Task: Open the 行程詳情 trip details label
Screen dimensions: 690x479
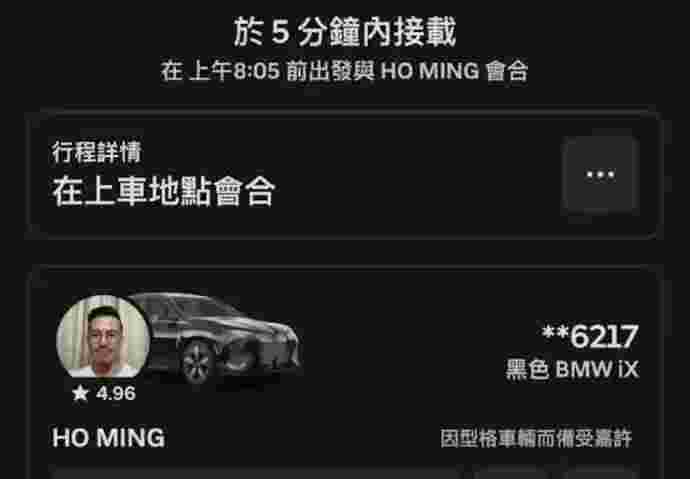Action: click(x=96, y=152)
